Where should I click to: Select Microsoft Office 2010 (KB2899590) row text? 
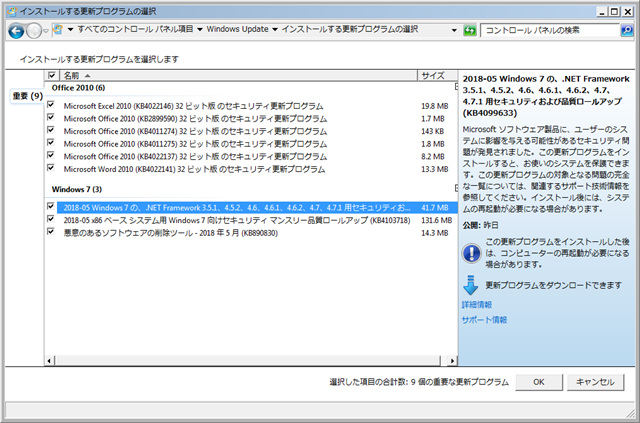(195, 119)
